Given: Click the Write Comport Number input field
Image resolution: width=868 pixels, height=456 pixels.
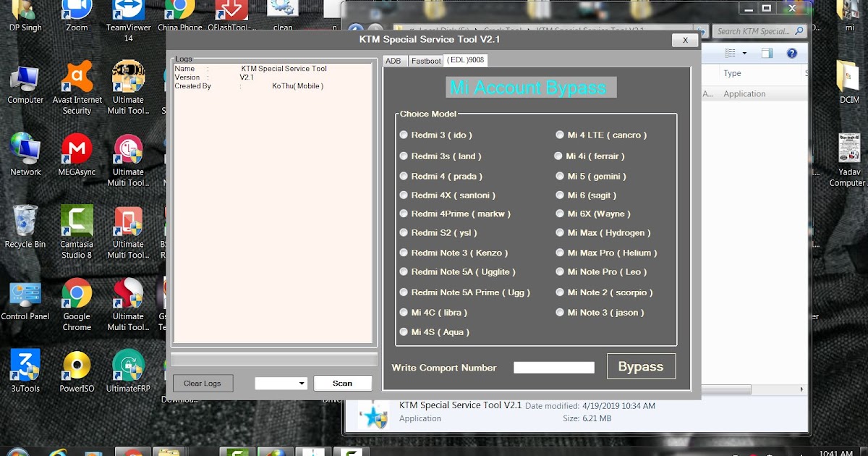Looking at the screenshot, I should click(554, 368).
